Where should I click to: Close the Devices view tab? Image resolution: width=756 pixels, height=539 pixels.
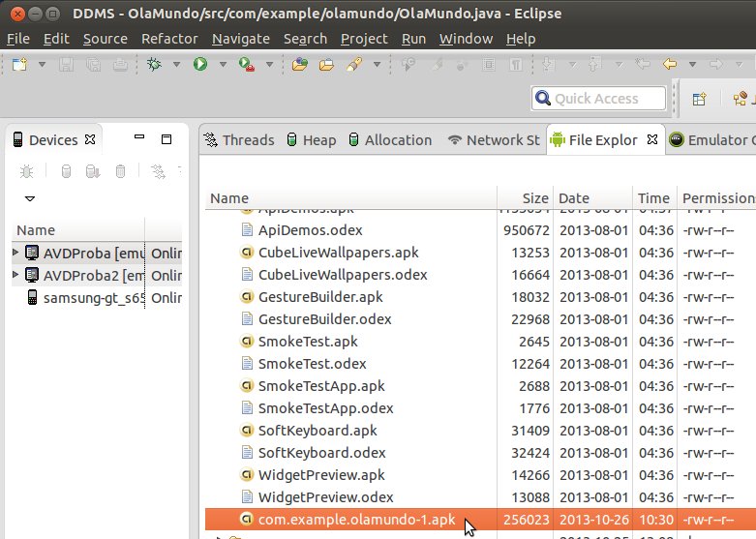coord(90,139)
